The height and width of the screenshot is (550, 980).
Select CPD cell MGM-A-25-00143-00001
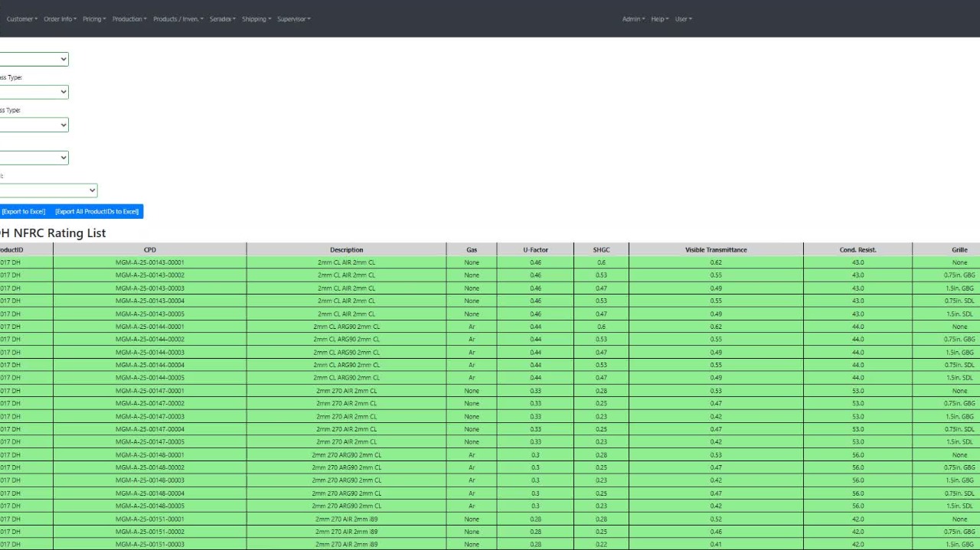150,262
